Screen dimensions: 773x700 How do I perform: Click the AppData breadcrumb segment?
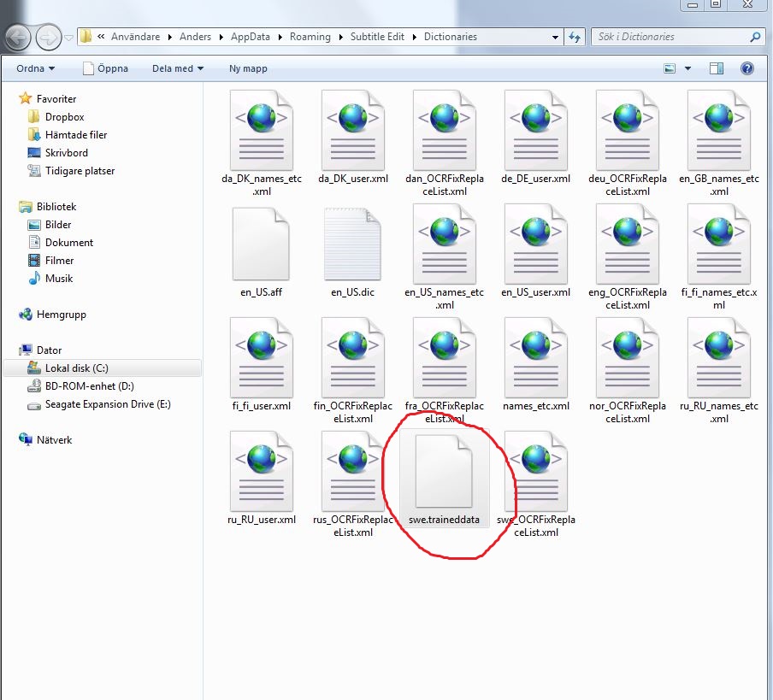(x=250, y=37)
